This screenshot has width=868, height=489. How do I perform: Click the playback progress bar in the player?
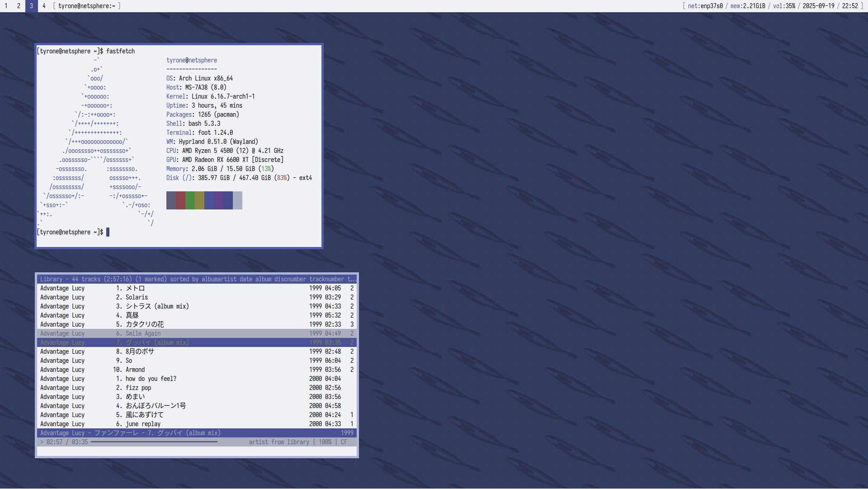point(154,442)
